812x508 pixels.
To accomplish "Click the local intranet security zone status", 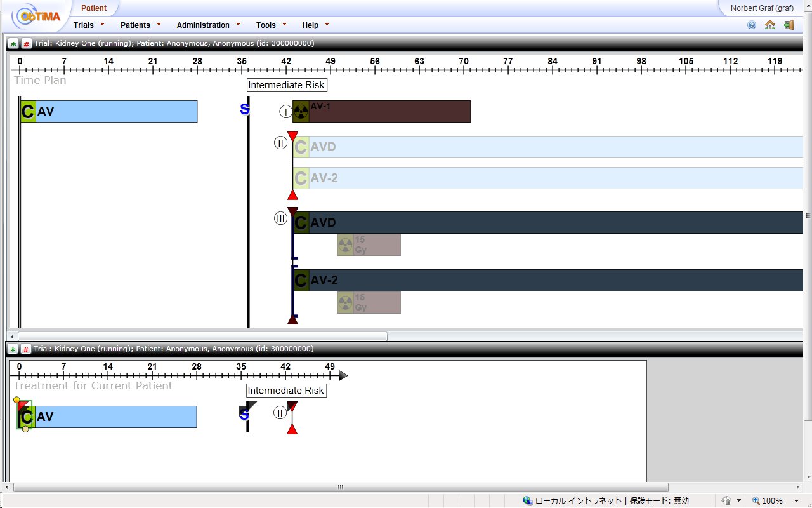I will click(x=606, y=501).
